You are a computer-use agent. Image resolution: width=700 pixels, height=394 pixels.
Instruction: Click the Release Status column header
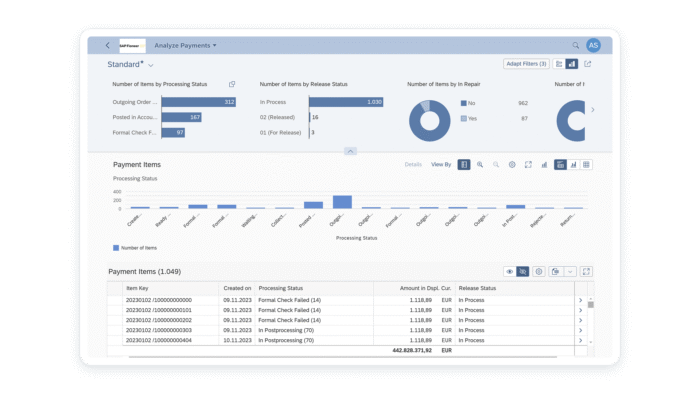[514, 288]
